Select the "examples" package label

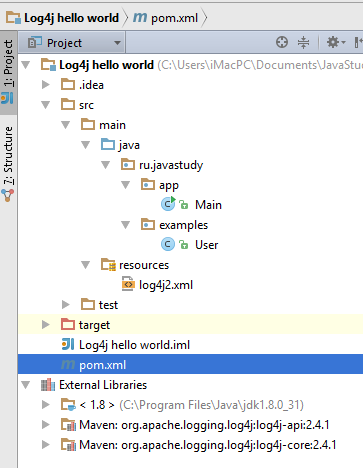[x=184, y=225]
